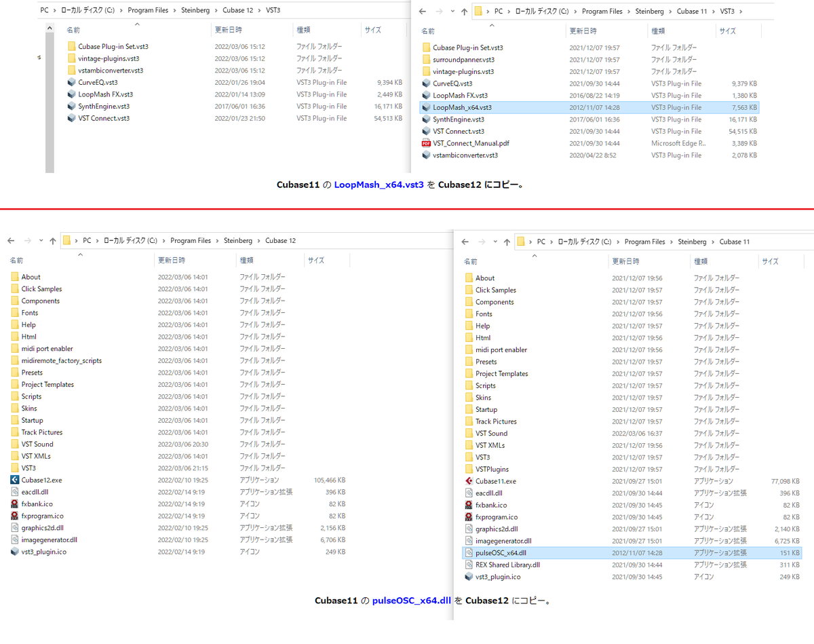The width and height of the screenshot is (814, 644).
Task: Sort by 名前 column in Cubase 11 main folder window
Action: click(x=471, y=261)
